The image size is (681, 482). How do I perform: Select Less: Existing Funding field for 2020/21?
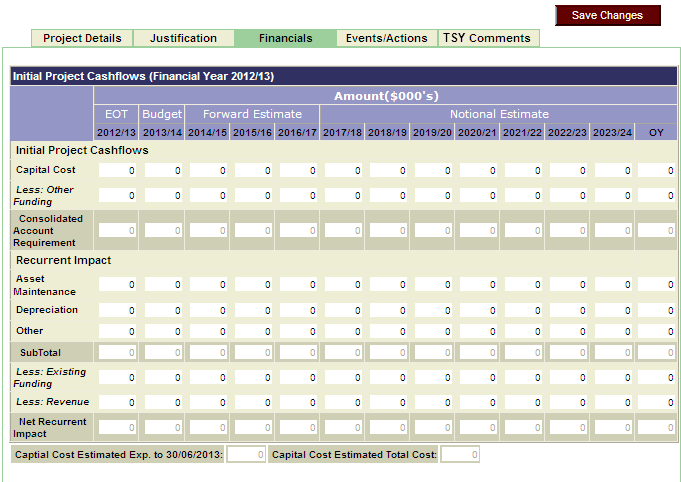[477, 377]
